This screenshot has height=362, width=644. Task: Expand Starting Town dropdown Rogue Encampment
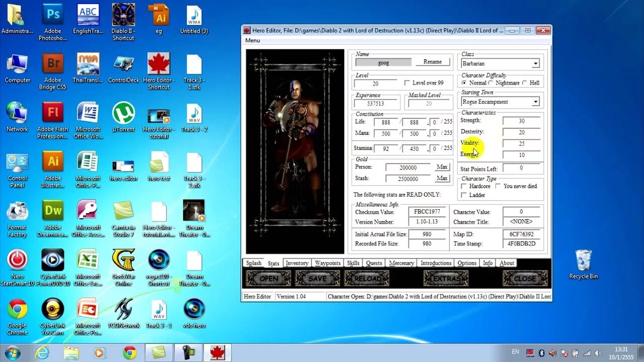pyautogui.click(x=535, y=102)
